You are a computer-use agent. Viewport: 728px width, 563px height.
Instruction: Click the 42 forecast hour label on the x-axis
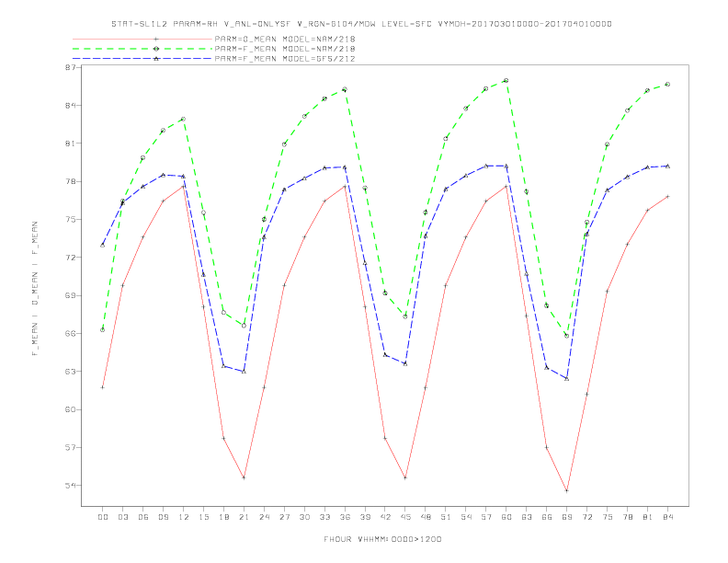(x=385, y=517)
